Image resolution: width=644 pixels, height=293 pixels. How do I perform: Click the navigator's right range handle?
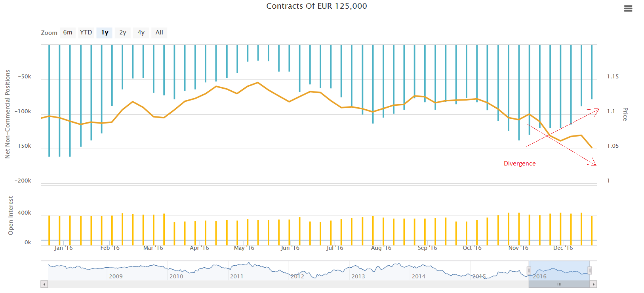pos(590,270)
